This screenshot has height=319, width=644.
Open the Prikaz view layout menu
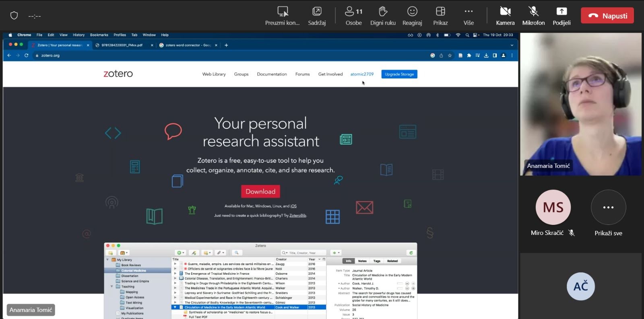(440, 16)
